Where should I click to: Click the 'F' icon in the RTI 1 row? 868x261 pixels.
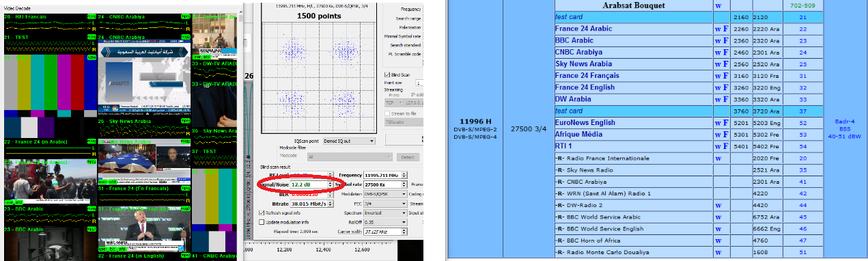tap(725, 146)
